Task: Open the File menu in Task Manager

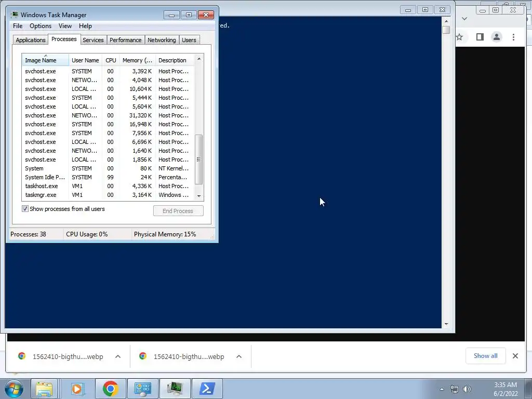Action: [x=18, y=26]
